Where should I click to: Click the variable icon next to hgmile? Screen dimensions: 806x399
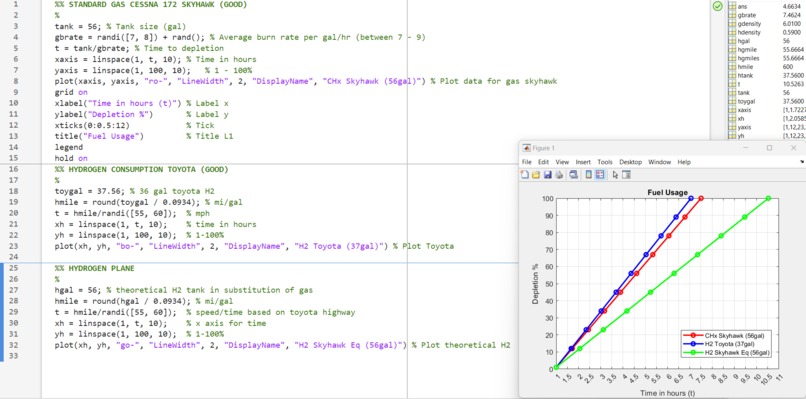point(732,49)
